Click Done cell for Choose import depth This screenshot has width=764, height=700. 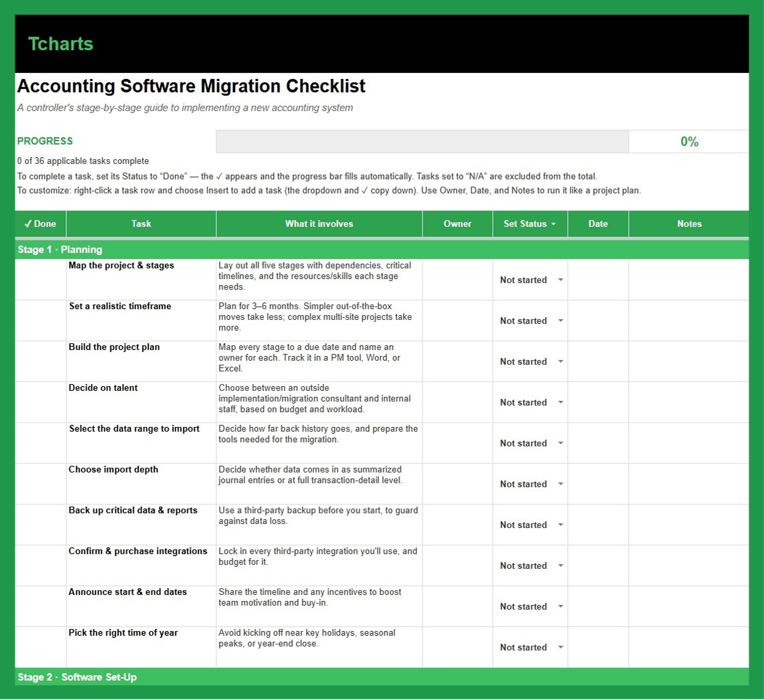40,484
